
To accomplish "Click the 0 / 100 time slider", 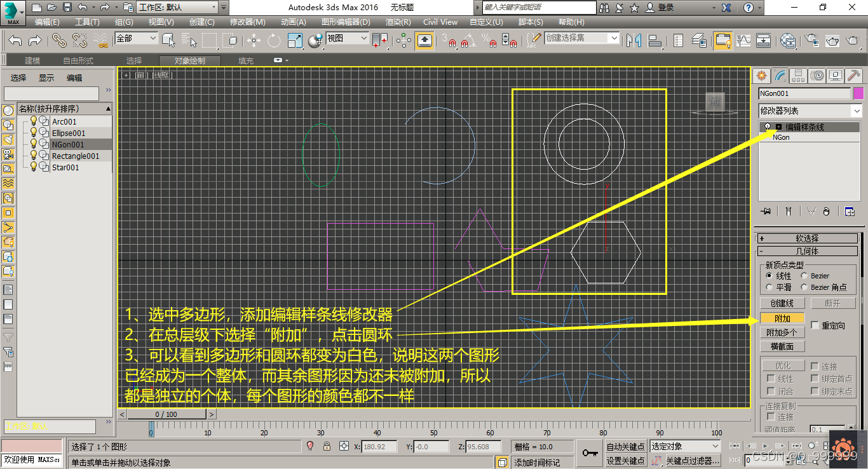I will point(166,414).
